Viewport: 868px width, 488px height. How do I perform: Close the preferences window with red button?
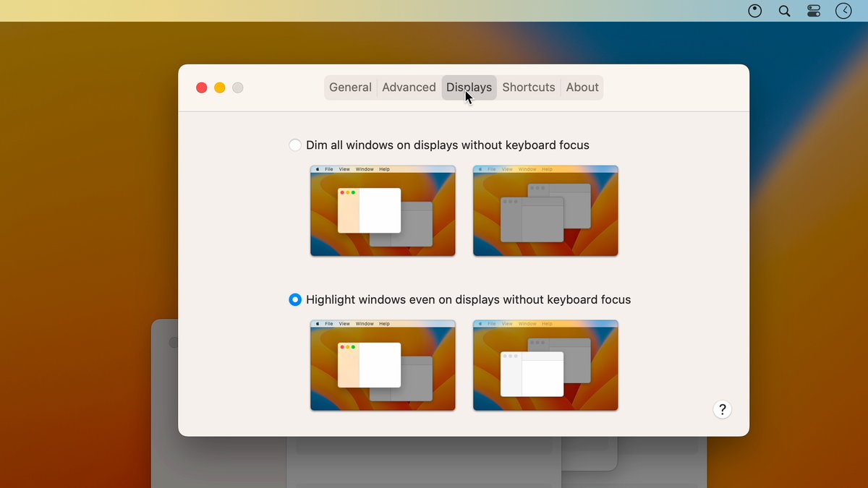[202, 87]
